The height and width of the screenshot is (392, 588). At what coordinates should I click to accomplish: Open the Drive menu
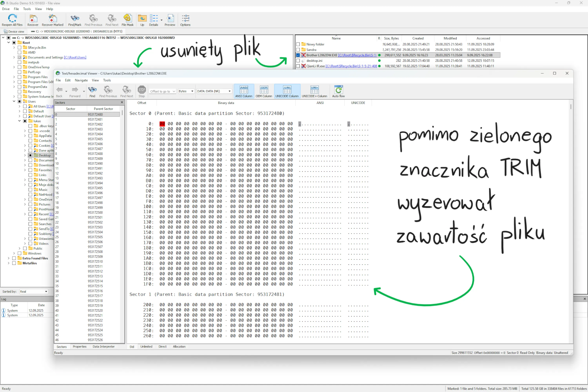pos(6,9)
